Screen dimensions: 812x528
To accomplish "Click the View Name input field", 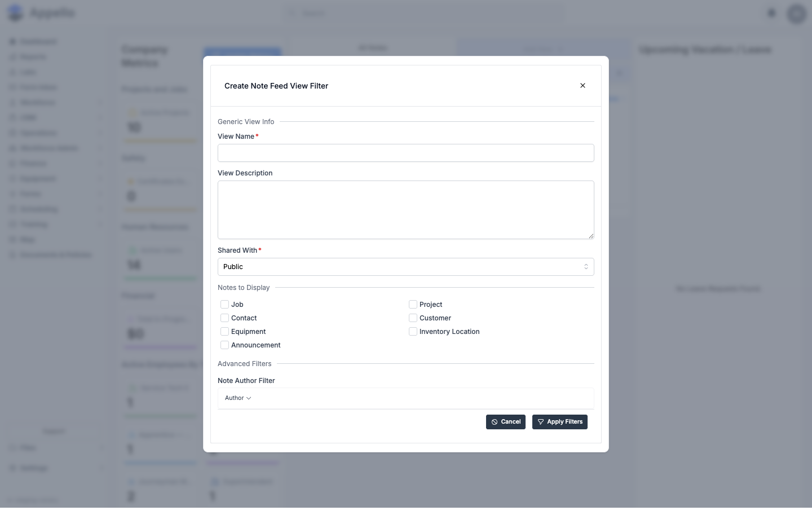I will (406, 153).
